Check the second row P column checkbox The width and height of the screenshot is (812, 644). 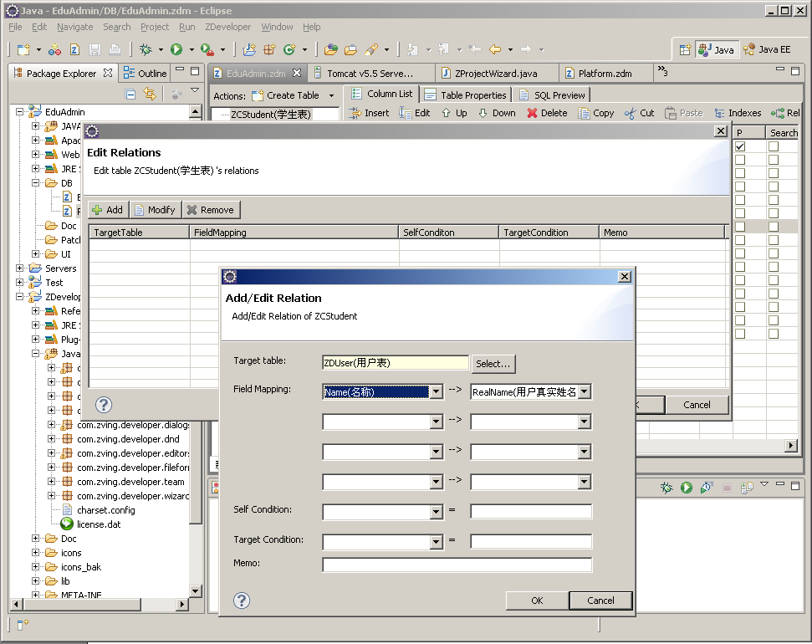[x=740, y=160]
